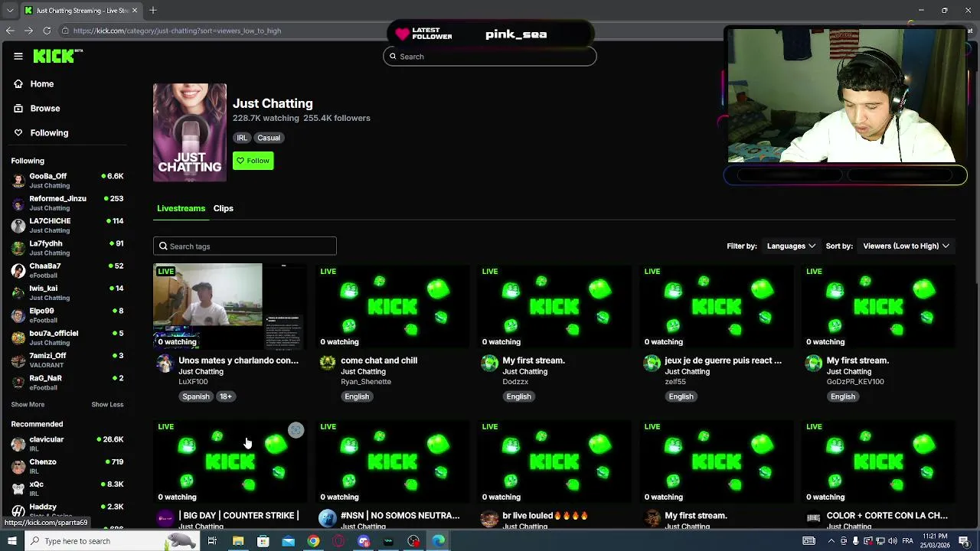Click the browser address bar URL
The image size is (980, 551).
178,31
